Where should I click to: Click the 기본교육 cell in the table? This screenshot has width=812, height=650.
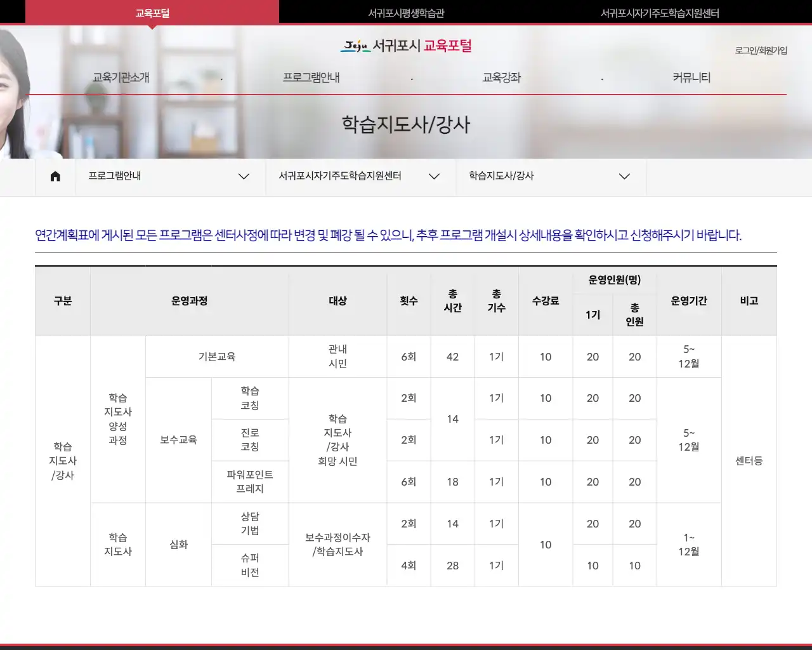[x=217, y=356]
